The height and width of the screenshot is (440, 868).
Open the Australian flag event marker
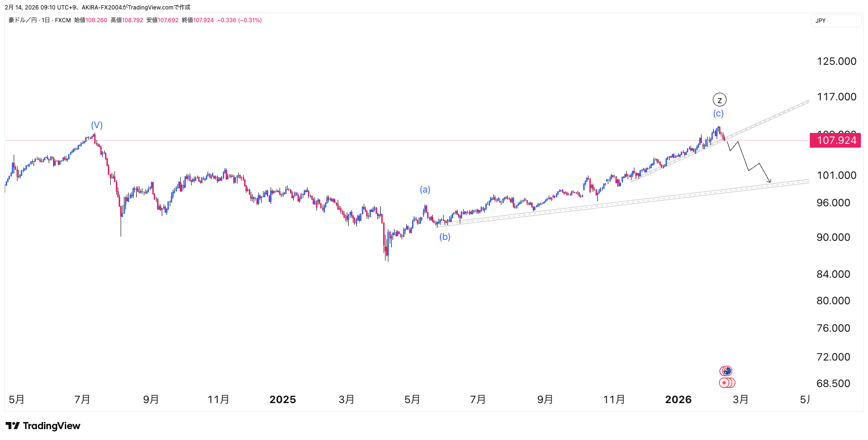(727, 371)
